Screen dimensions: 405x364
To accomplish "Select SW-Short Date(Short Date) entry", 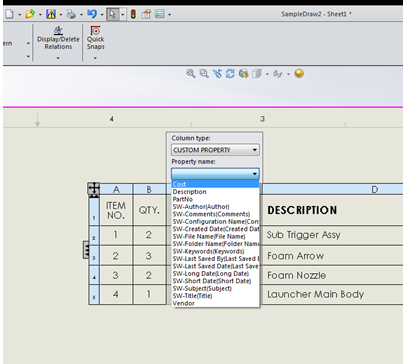I will [x=215, y=281].
